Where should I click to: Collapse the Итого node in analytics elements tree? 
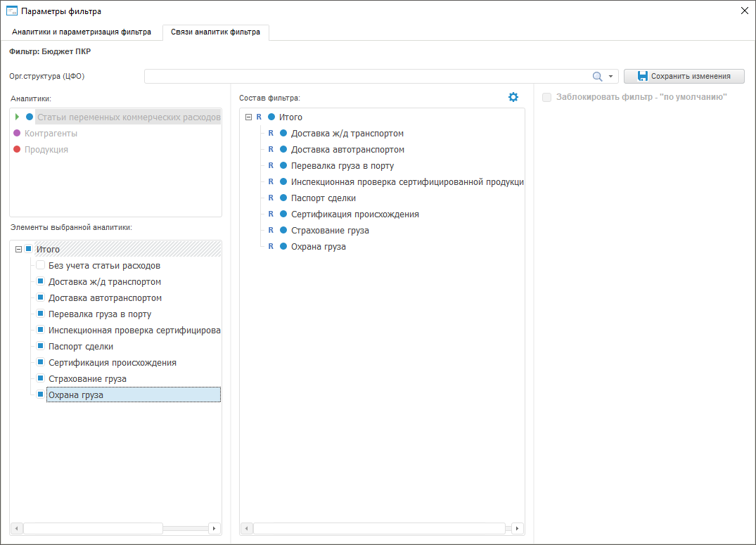pyautogui.click(x=18, y=250)
